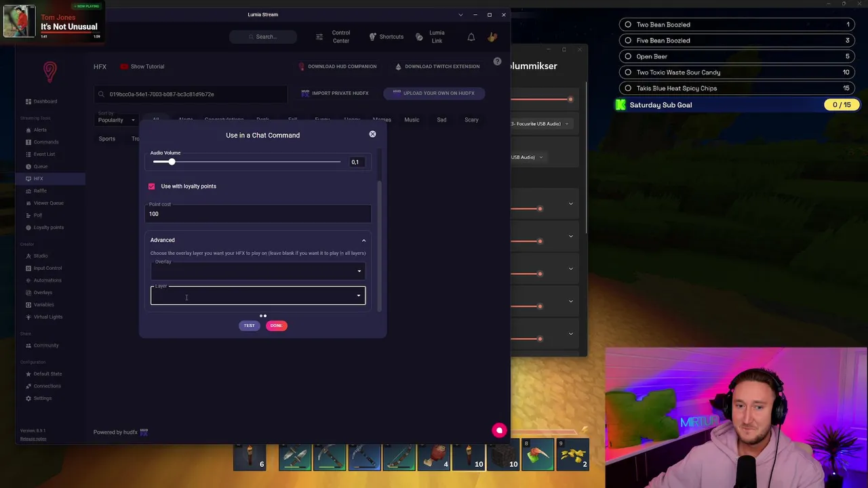Click the red record circle button
868x488 pixels.
[499, 430]
